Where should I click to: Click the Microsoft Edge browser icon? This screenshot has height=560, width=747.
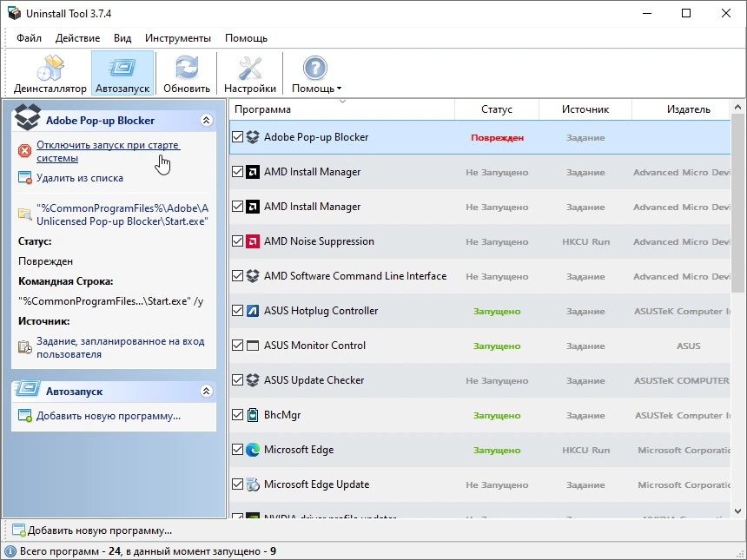(253, 450)
